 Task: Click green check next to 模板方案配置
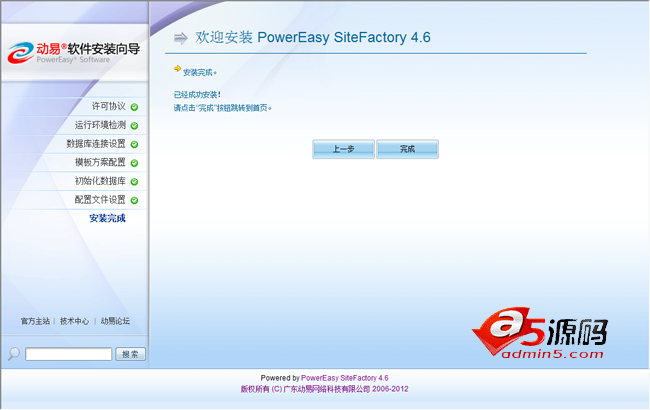tap(134, 163)
